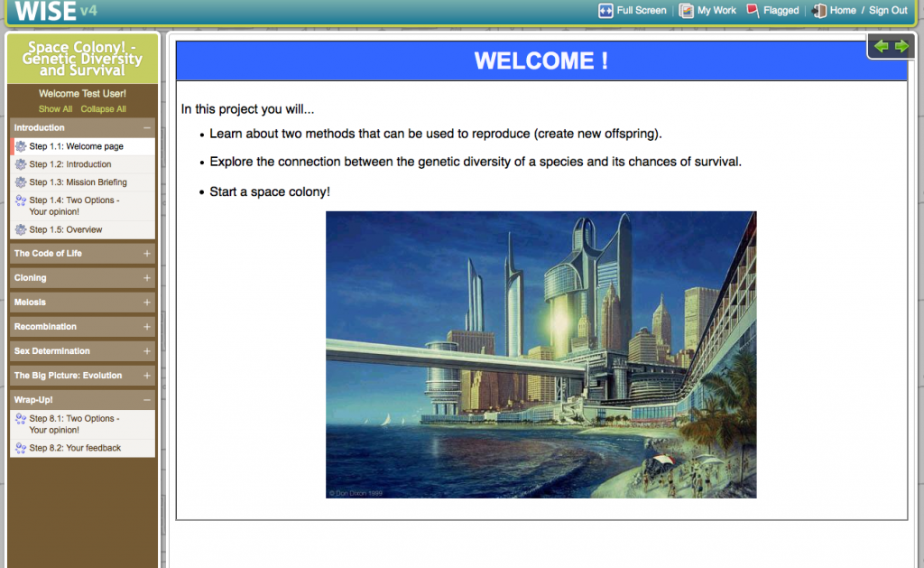The height and width of the screenshot is (568, 924).
Task: Collapse the Introduction section with minus
Action: click(x=147, y=128)
